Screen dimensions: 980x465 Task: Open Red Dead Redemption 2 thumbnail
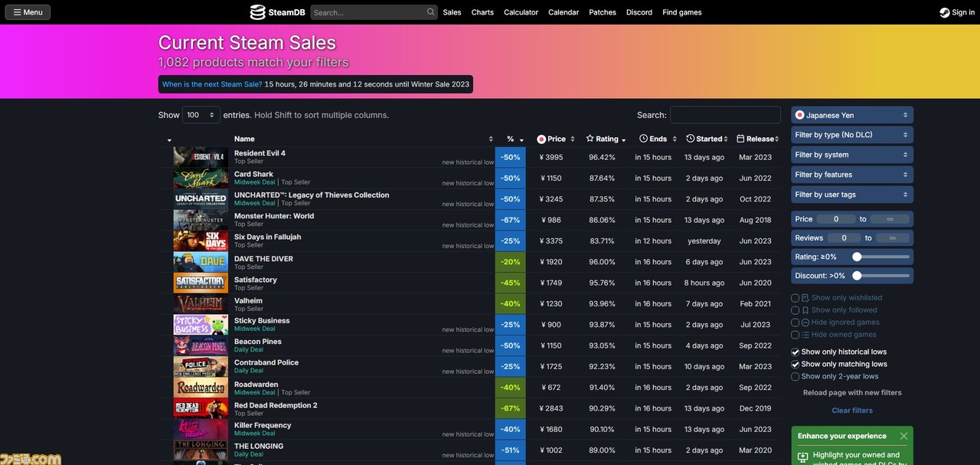201,408
